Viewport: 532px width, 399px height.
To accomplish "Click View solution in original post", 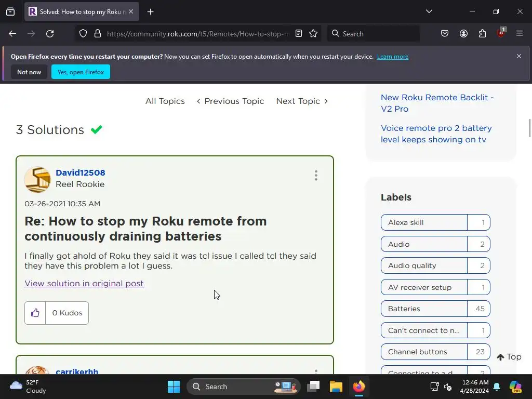I will click(84, 283).
